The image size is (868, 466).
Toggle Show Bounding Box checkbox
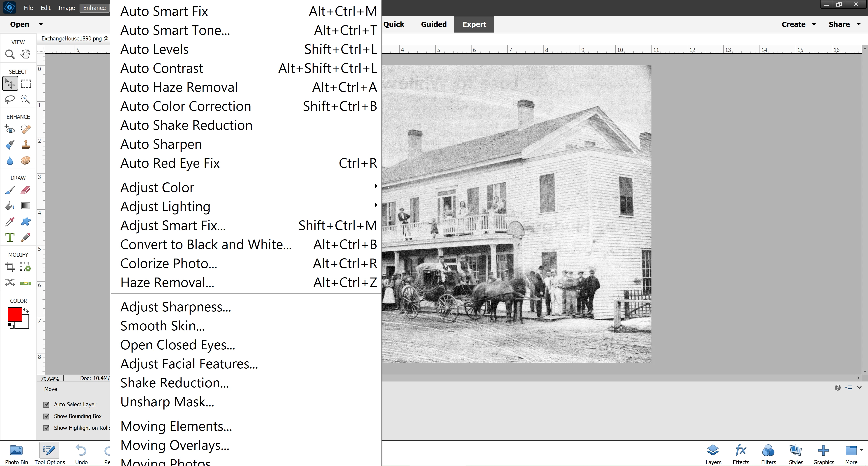point(47,416)
